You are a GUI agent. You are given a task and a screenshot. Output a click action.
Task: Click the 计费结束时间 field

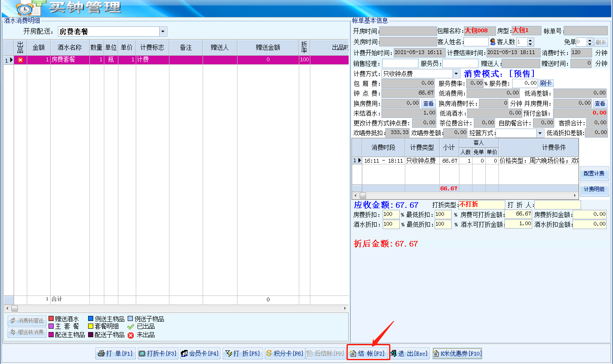[x=513, y=52]
